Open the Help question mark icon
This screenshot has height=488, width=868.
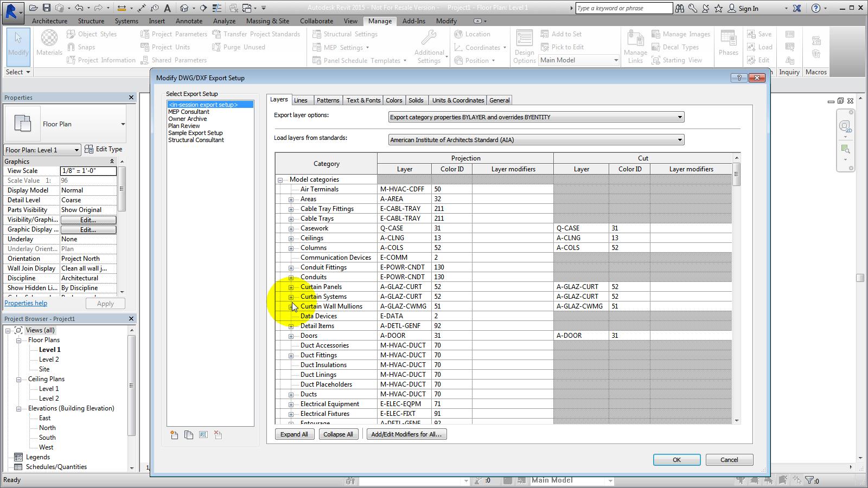tap(816, 8)
